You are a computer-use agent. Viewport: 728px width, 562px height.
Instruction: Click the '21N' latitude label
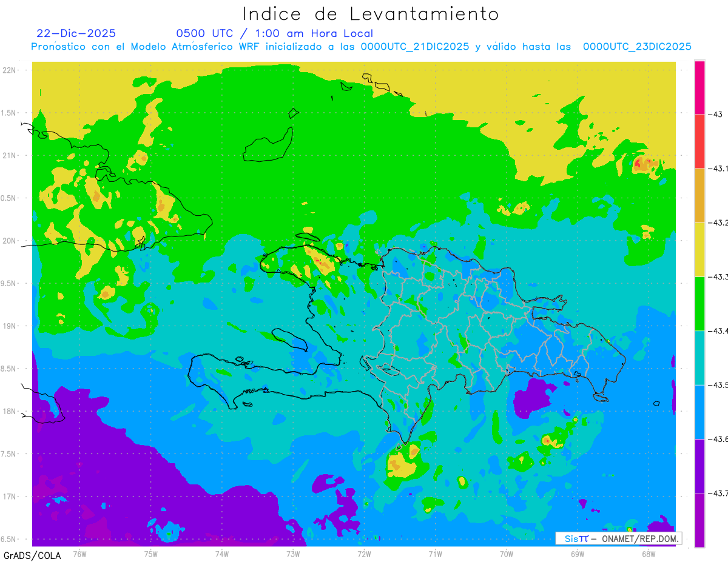(x=9, y=156)
